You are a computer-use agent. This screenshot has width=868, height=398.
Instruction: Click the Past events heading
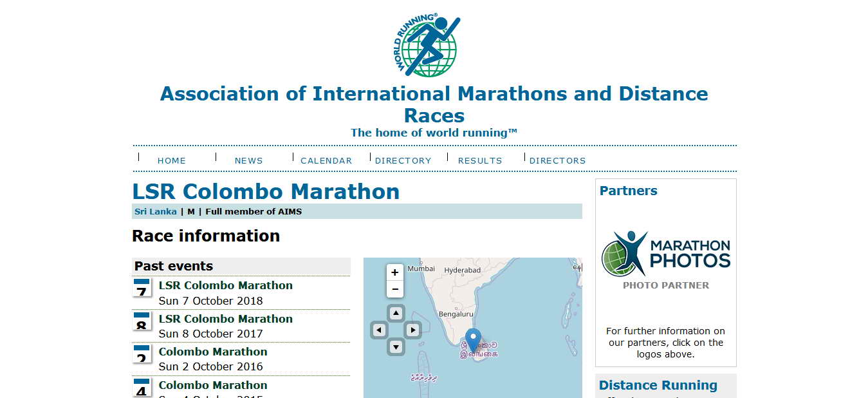(174, 266)
